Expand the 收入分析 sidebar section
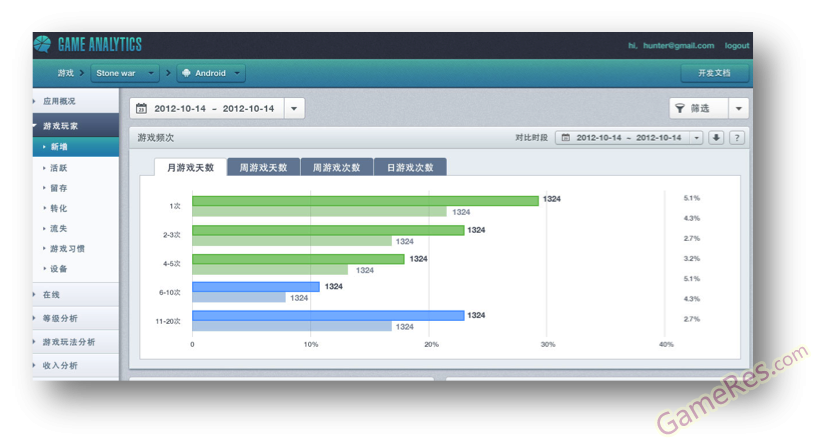 coord(76,366)
